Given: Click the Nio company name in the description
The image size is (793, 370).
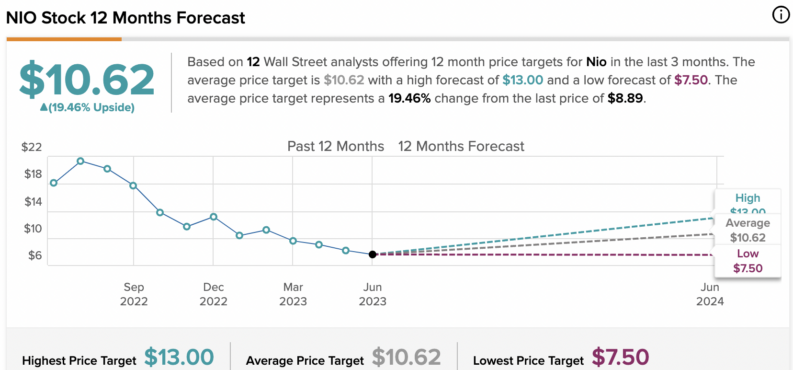Looking at the screenshot, I should click(595, 62).
